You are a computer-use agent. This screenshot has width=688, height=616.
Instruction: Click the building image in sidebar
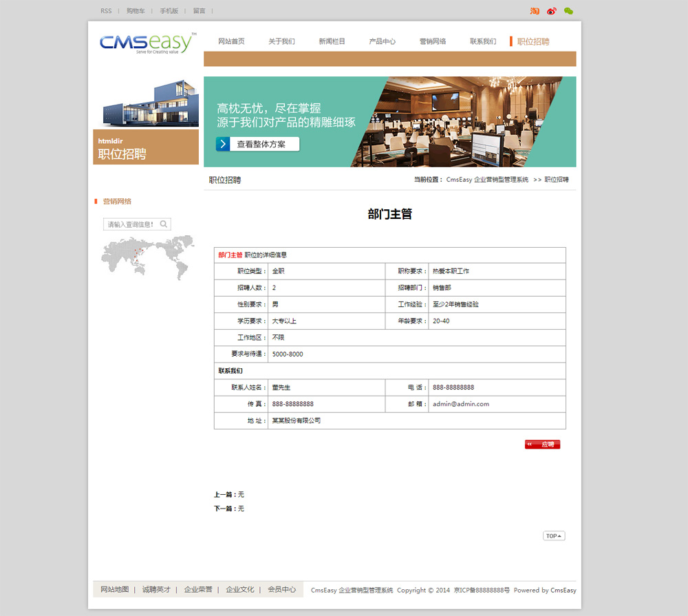[146, 101]
